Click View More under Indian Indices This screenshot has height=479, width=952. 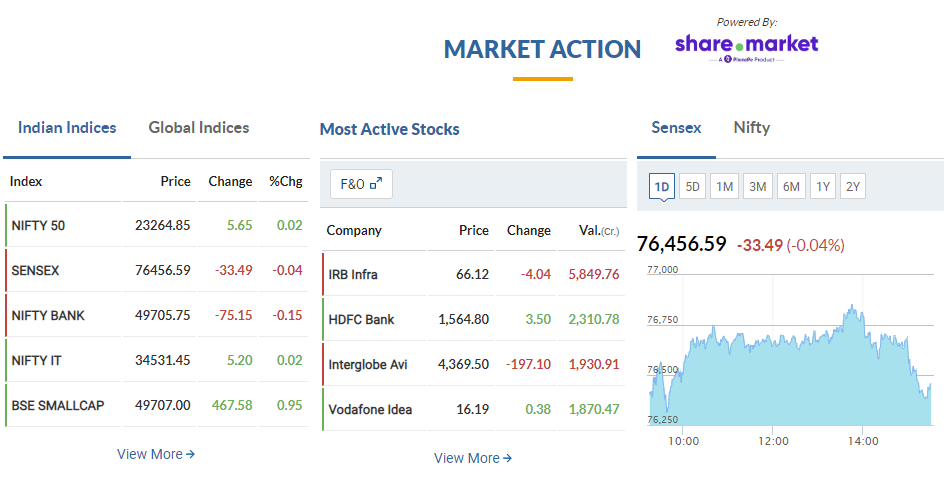coord(156,454)
